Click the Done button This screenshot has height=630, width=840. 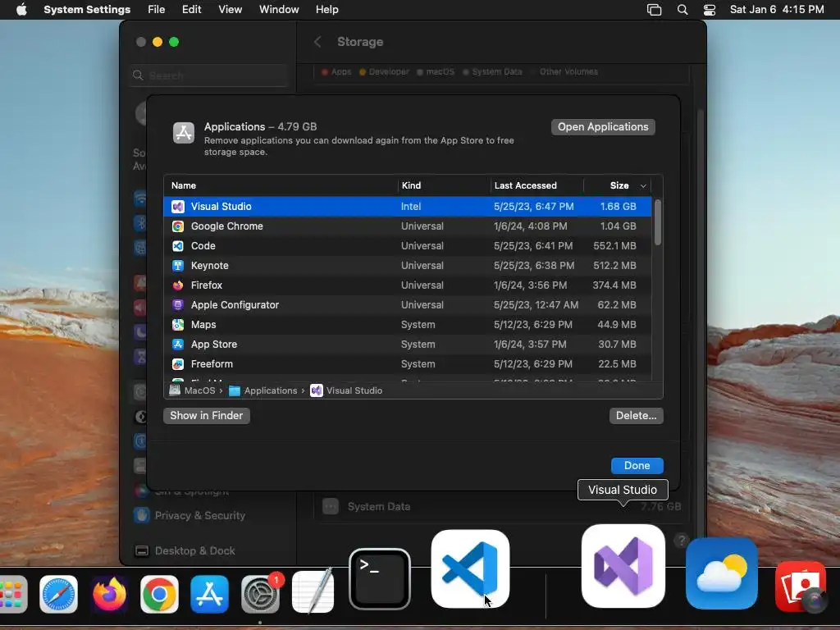click(x=637, y=466)
